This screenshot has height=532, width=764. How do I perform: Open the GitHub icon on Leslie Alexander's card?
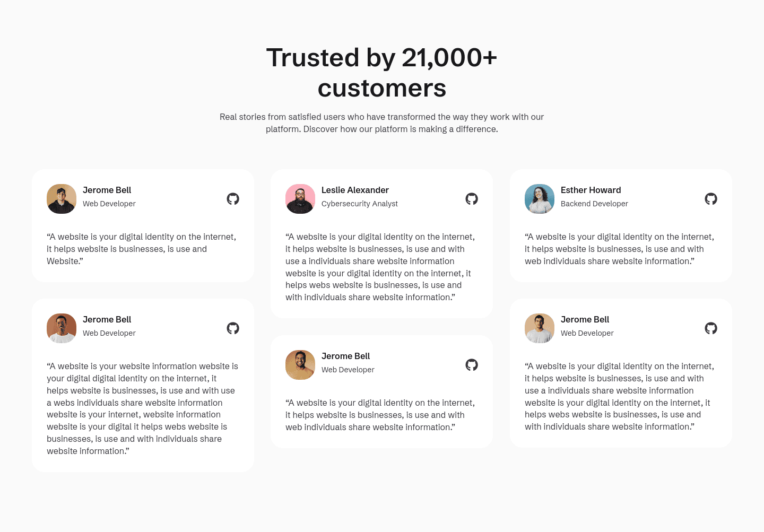(x=472, y=199)
